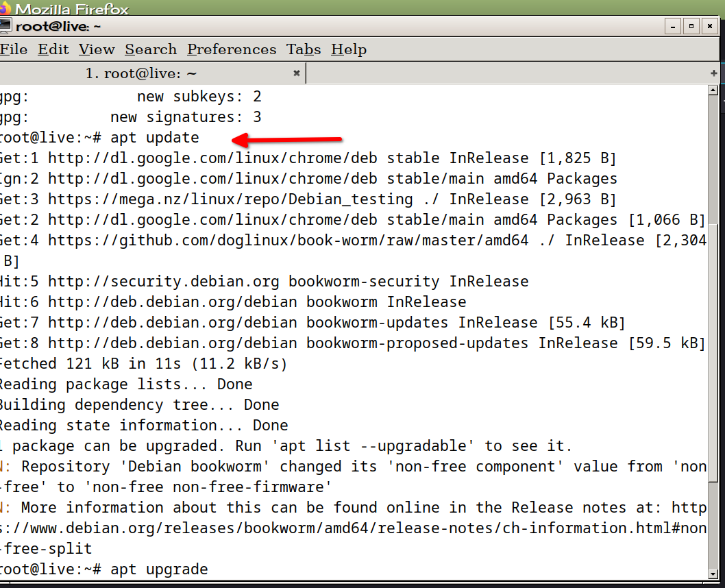
Task: Click the 'new subkeys: 2' gpg line
Action: [x=131, y=97]
